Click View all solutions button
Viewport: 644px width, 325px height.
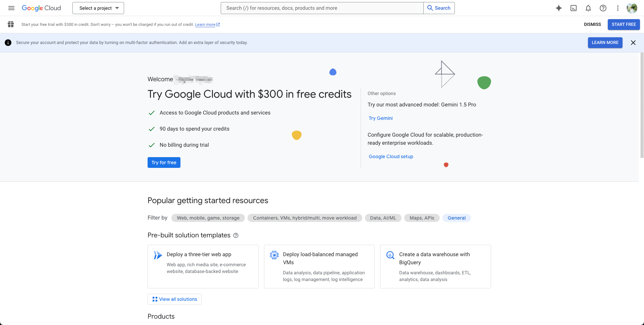pos(174,299)
